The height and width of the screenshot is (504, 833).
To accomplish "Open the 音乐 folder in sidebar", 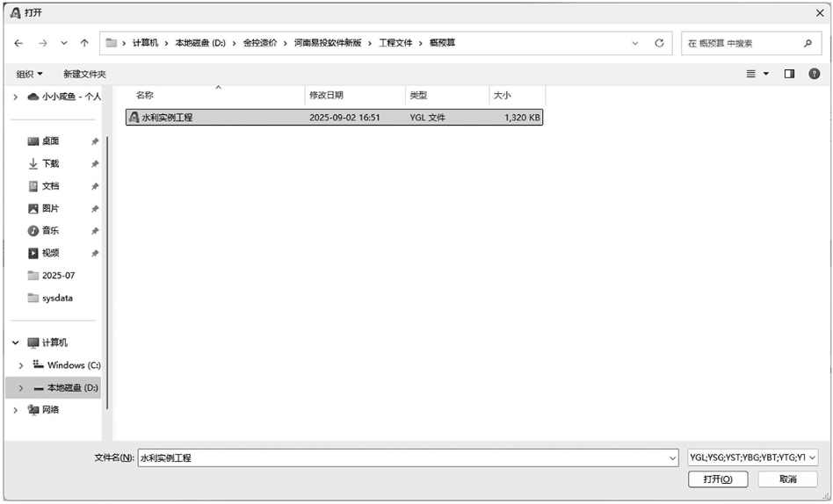I will [50, 231].
